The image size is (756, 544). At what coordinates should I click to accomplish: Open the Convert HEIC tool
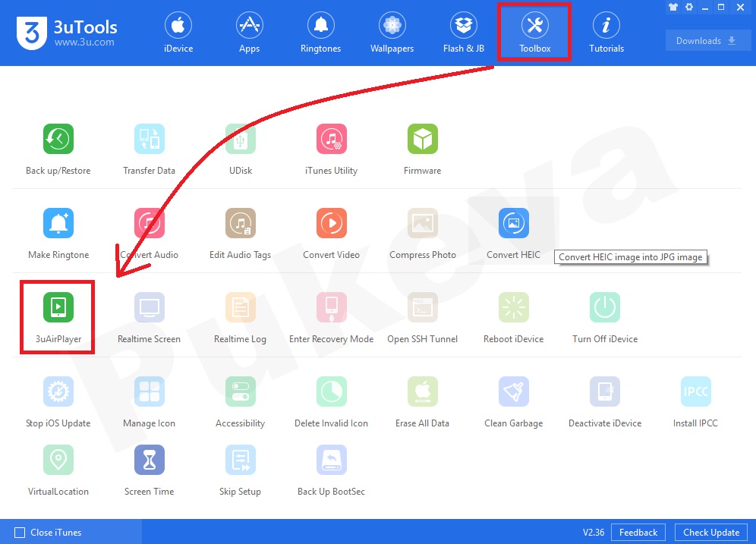click(513, 234)
